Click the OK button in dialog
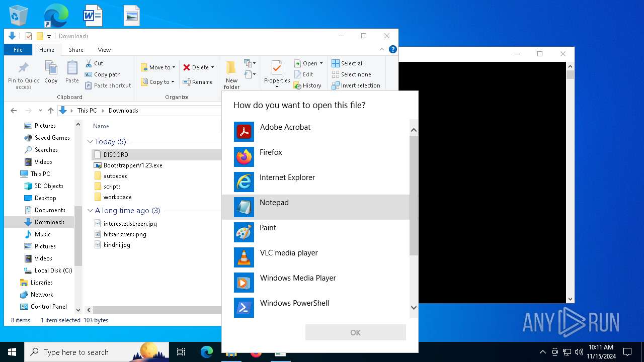 (355, 332)
